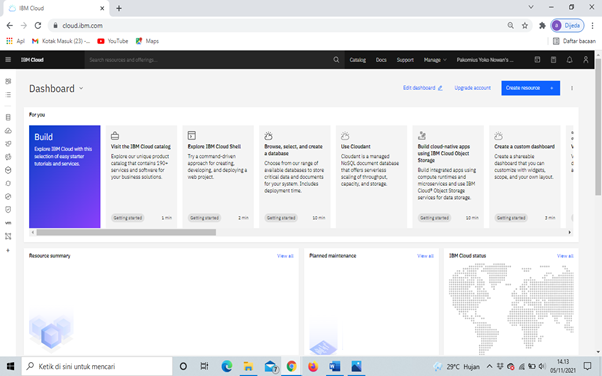Click the pencil icon beside Edit dashboard
Screen dimensions: 602x376
(x=440, y=88)
